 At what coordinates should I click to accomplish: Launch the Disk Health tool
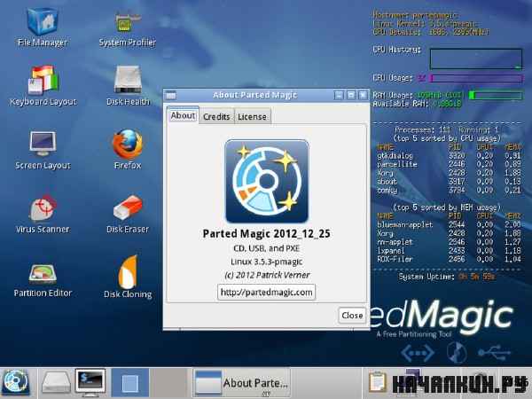pyautogui.click(x=128, y=85)
